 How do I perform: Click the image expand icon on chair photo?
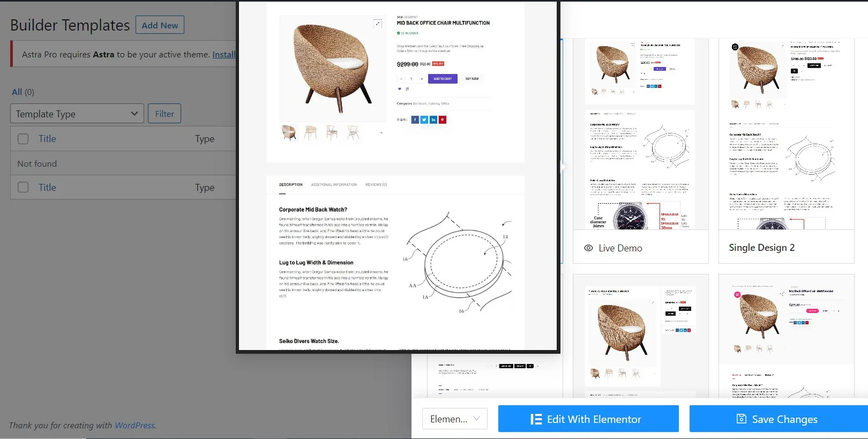tap(377, 24)
